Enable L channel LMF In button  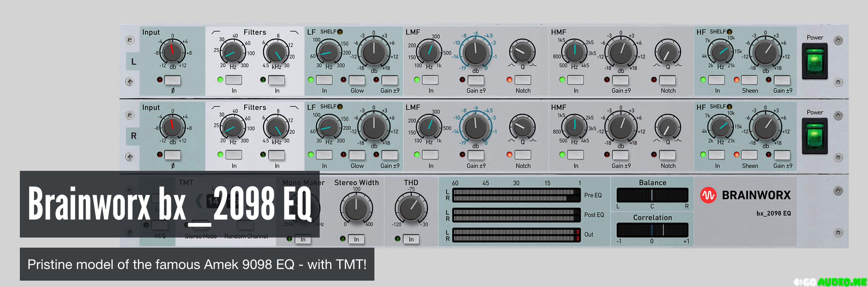(x=430, y=80)
